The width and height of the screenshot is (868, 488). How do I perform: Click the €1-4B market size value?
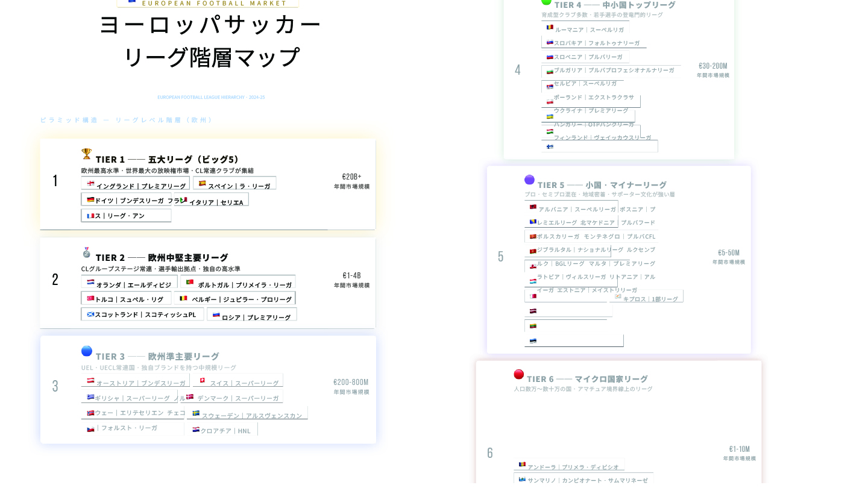pyautogui.click(x=352, y=275)
